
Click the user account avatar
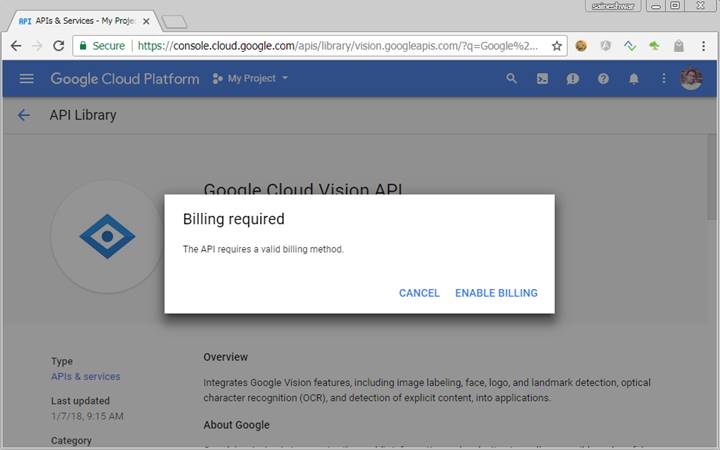click(691, 78)
